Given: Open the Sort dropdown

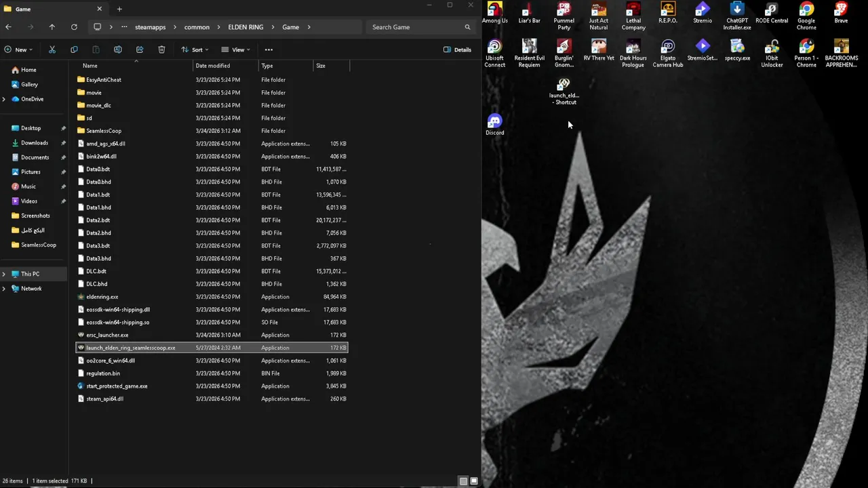Looking at the screenshot, I should pos(195,49).
